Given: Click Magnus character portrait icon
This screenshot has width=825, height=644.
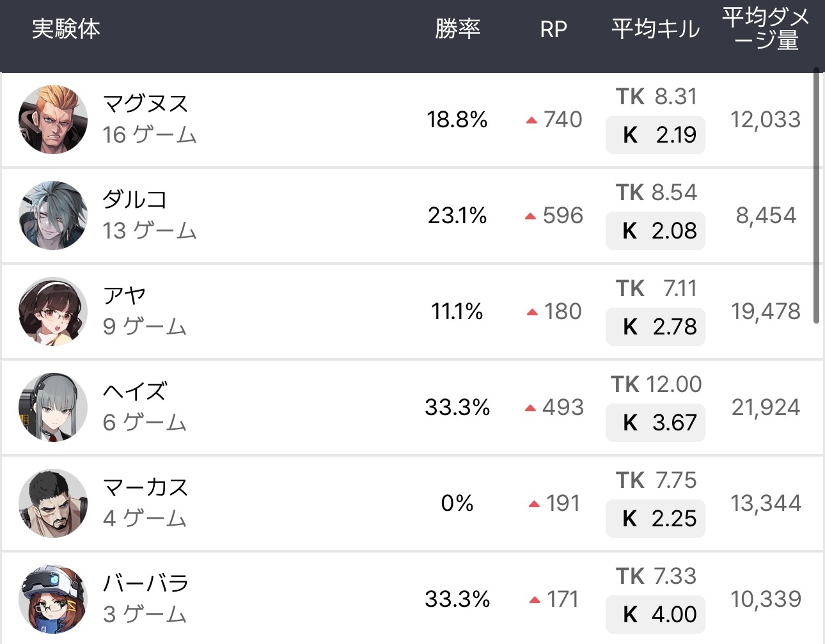Looking at the screenshot, I should [53, 120].
